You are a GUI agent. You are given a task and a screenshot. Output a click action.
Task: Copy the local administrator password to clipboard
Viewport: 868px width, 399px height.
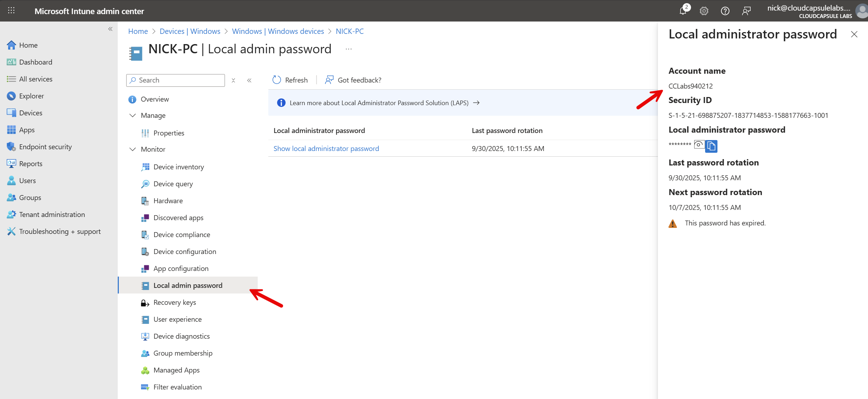click(x=712, y=146)
